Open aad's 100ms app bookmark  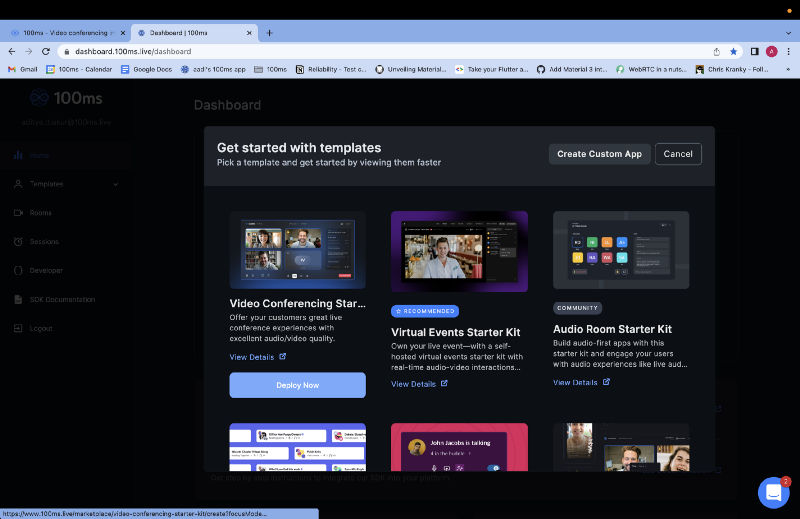tap(213, 69)
